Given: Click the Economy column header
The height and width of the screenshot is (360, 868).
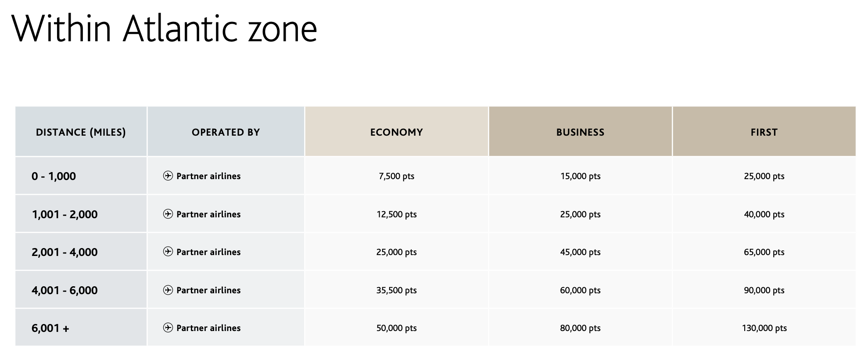Looking at the screenshot, I should coord(396,132).
